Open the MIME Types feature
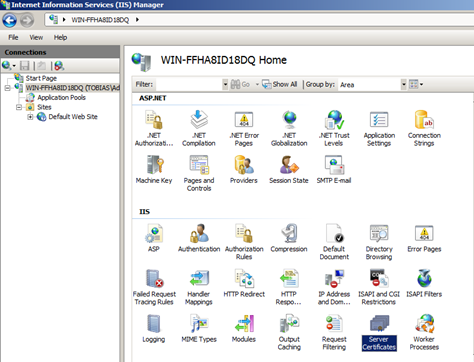 pos(199,329)
